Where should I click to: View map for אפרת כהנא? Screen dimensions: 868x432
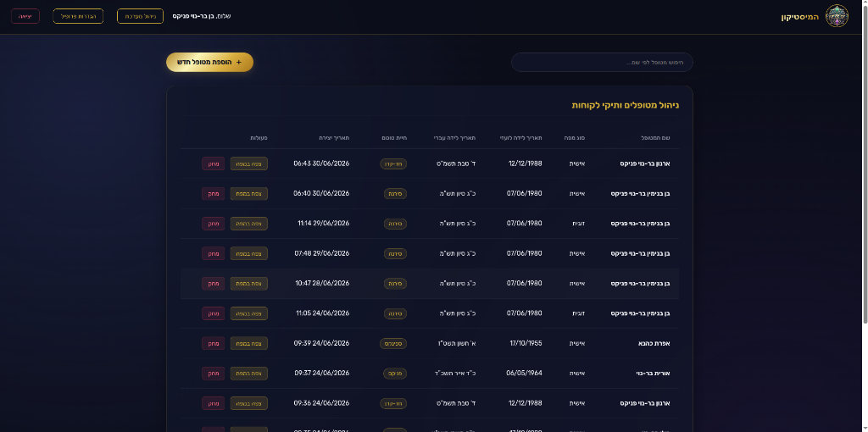coord(248,344)
